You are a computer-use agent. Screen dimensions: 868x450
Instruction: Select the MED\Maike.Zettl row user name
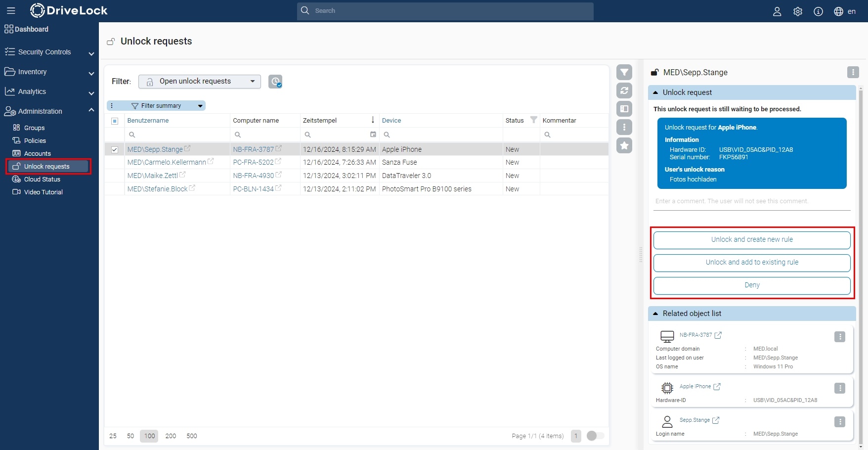152,176
